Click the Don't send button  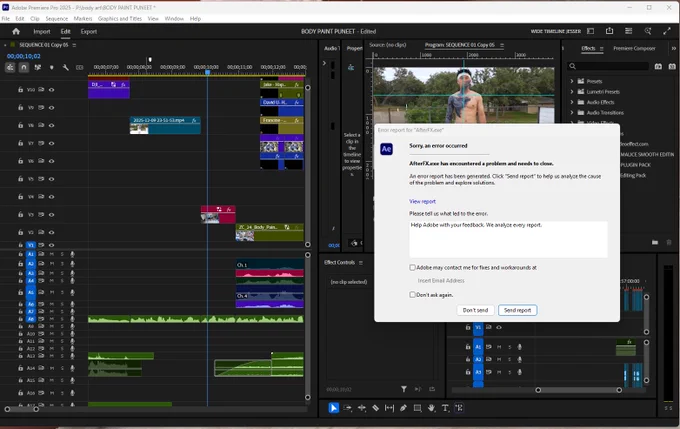[x=475, y=310]
